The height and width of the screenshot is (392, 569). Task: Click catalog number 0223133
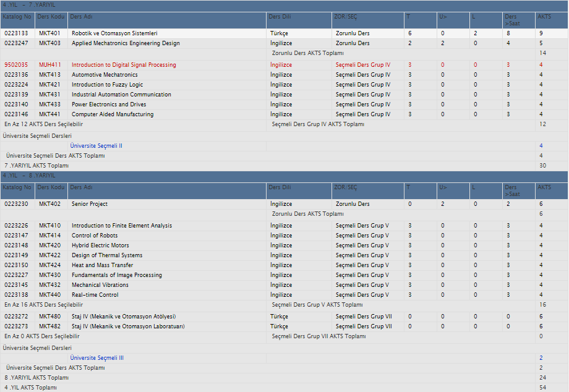pyautogui.click(x=16, y=33)
